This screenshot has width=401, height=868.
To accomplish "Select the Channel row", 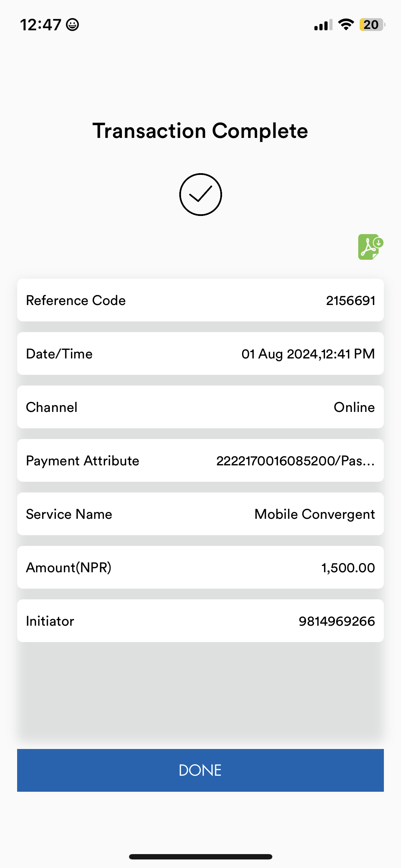I will pyautogui.click(x=200, y=407).
